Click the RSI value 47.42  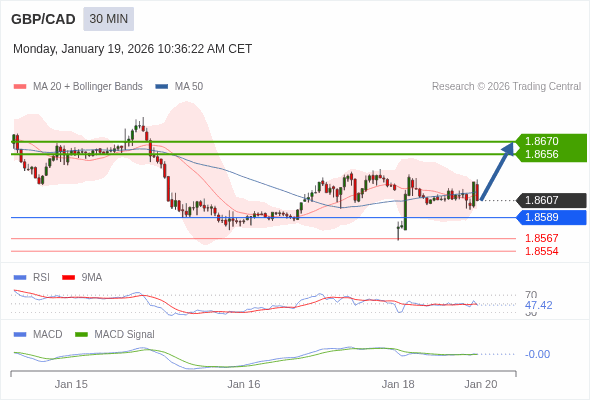click(x=538, y=305)
